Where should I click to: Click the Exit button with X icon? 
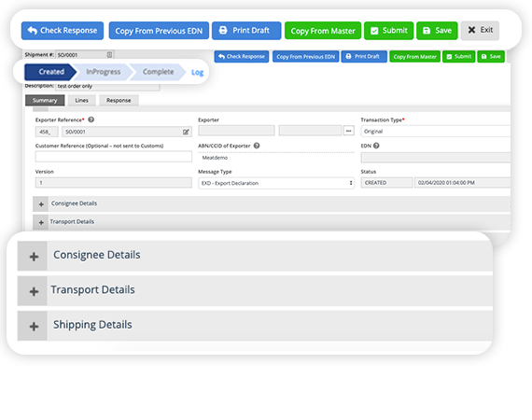pos(480,30)
